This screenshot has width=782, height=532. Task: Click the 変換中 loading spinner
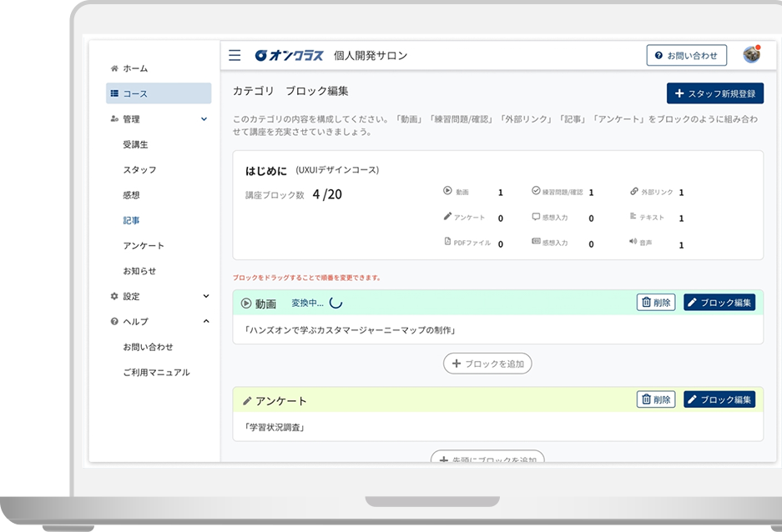pyautogui.click(x=336, y=303)
